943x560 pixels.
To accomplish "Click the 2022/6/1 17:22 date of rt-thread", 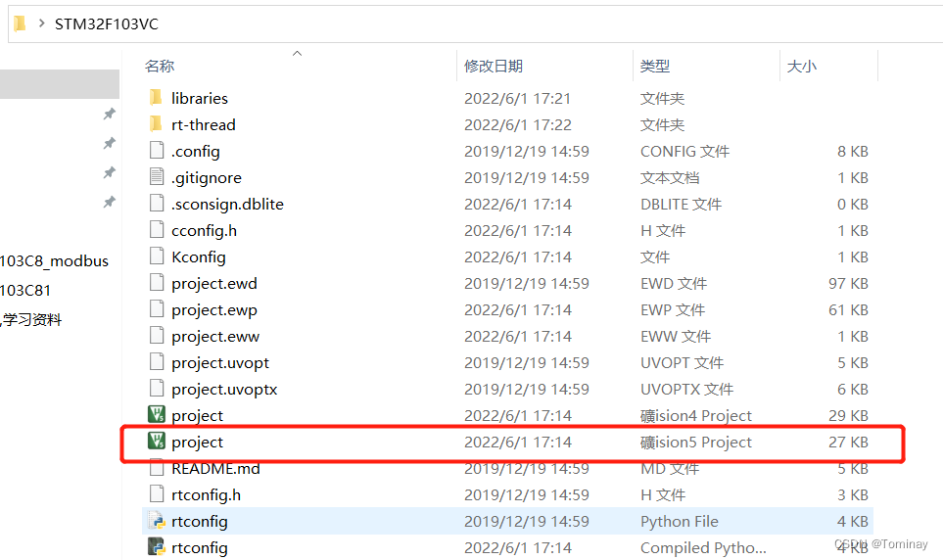I will pyautogui.click(x=517, y=124).
